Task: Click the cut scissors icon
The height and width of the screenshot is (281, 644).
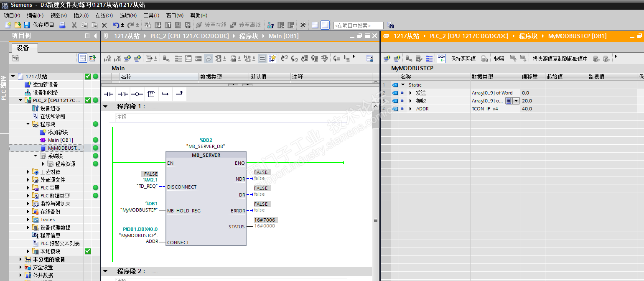Action: [74, 25]
